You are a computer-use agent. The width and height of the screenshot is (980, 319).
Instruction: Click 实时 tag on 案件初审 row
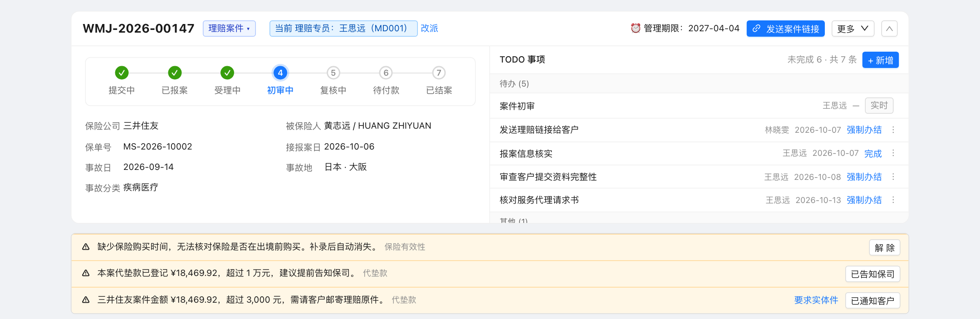(879, 106)
